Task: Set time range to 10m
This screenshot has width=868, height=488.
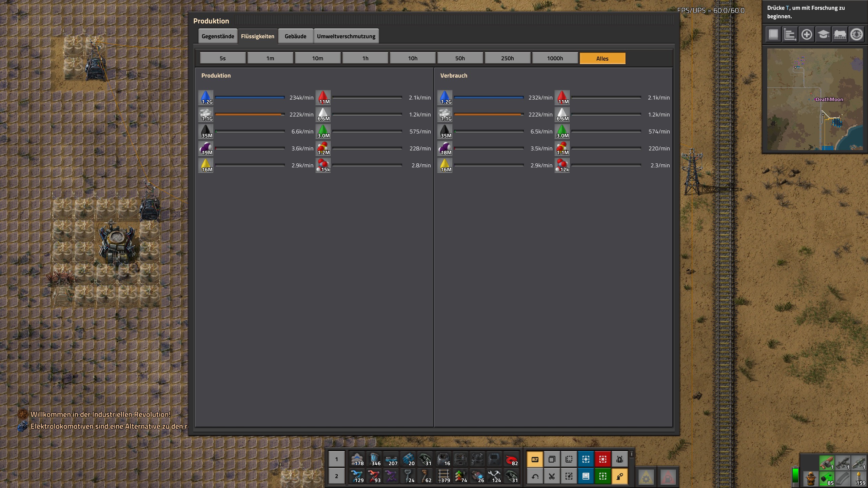Action: (318, 58)
